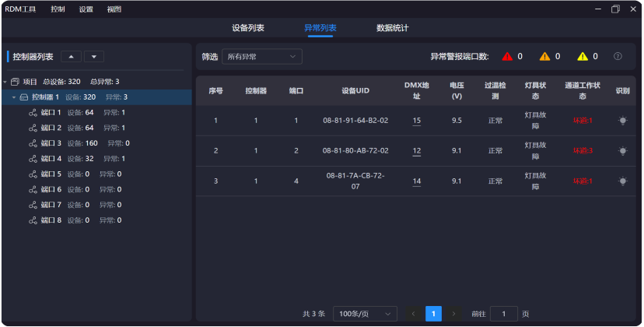The height and width of the screenshot is (327, 644).
Task: Select 端口 1 in the controller tree
Action: click(51, 112)
